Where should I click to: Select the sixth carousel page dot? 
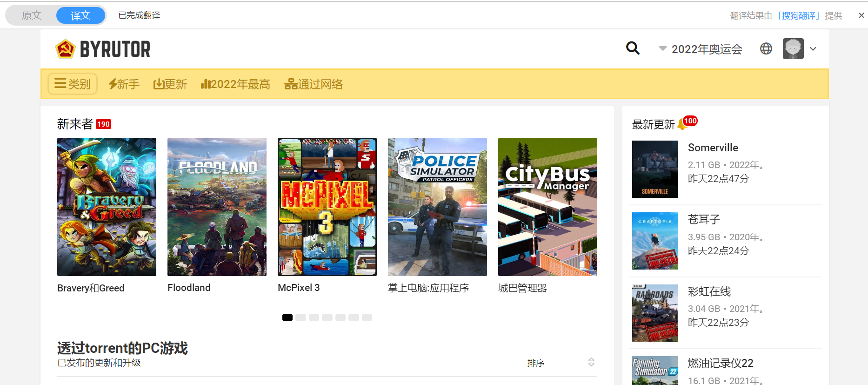tap(354, 317)
